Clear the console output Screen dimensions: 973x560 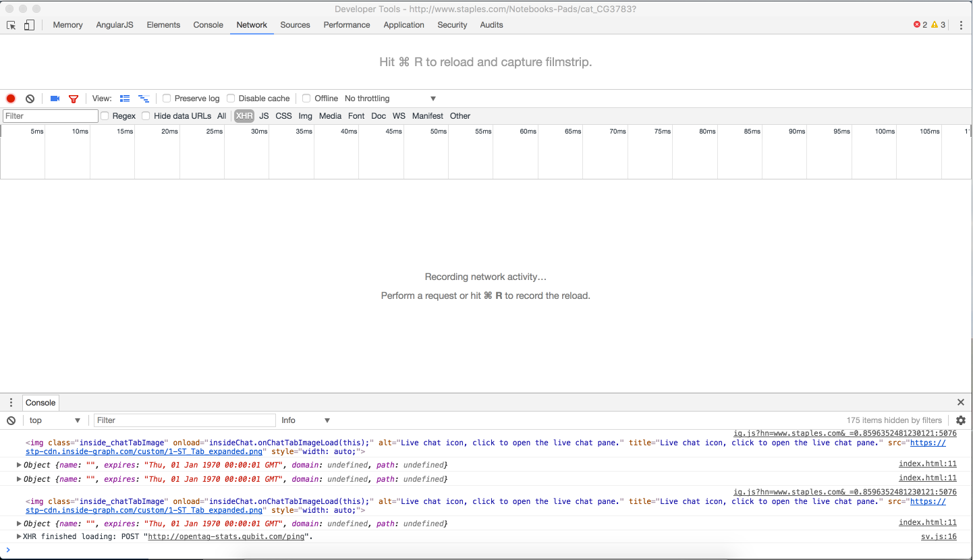(11, 420)
